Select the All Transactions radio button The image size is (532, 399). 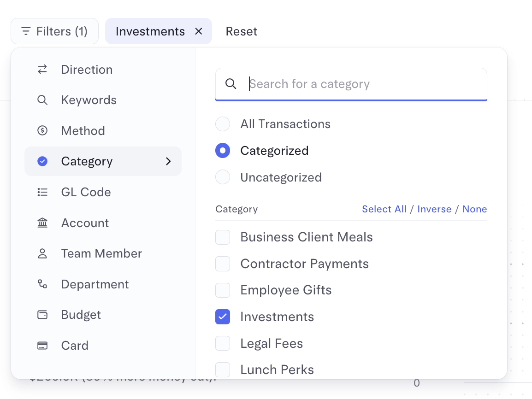tap(223, 124)
